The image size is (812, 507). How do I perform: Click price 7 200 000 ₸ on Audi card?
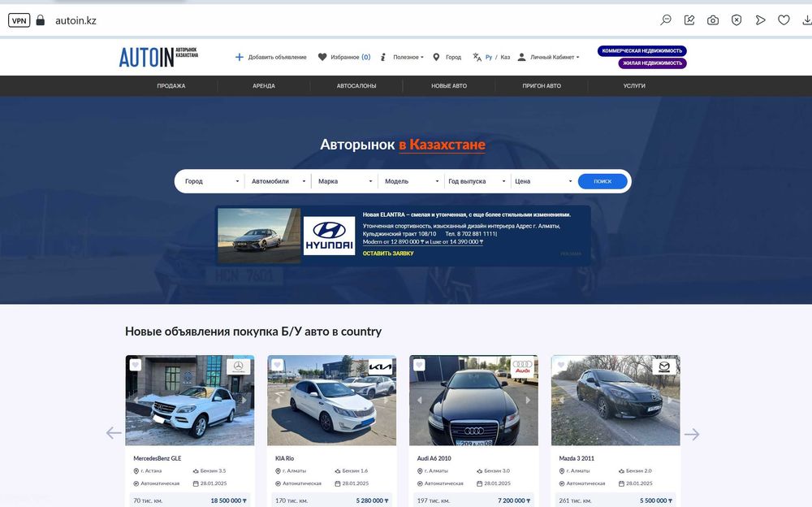[x=512, y=500]
